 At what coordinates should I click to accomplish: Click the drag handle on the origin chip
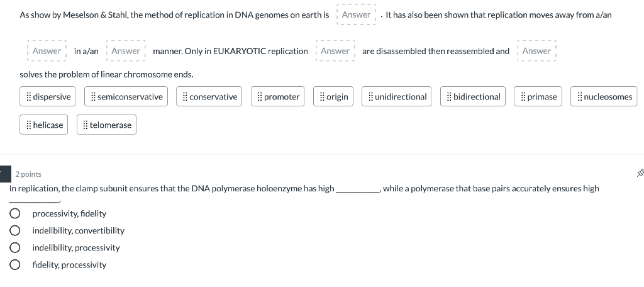coord(322,97)
